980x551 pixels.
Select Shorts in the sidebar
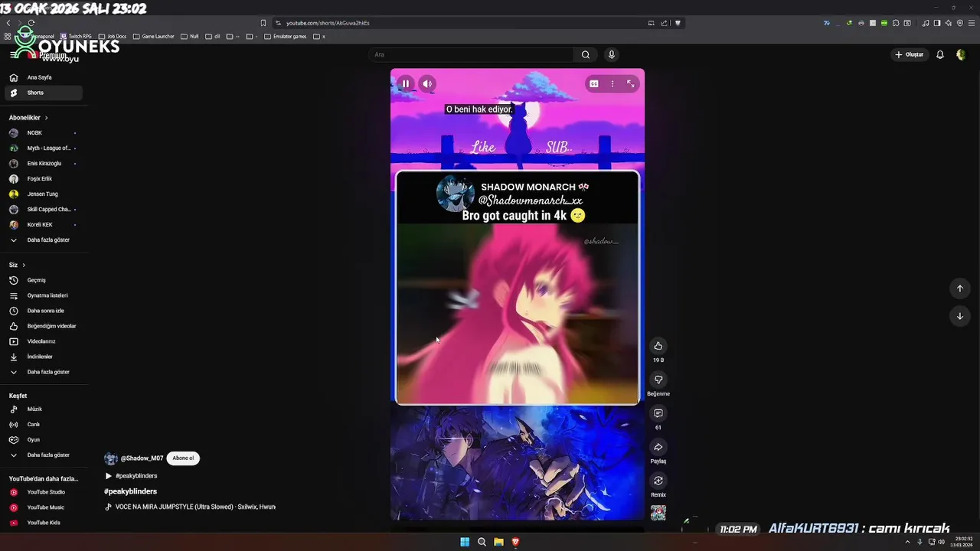coord(44,93)
